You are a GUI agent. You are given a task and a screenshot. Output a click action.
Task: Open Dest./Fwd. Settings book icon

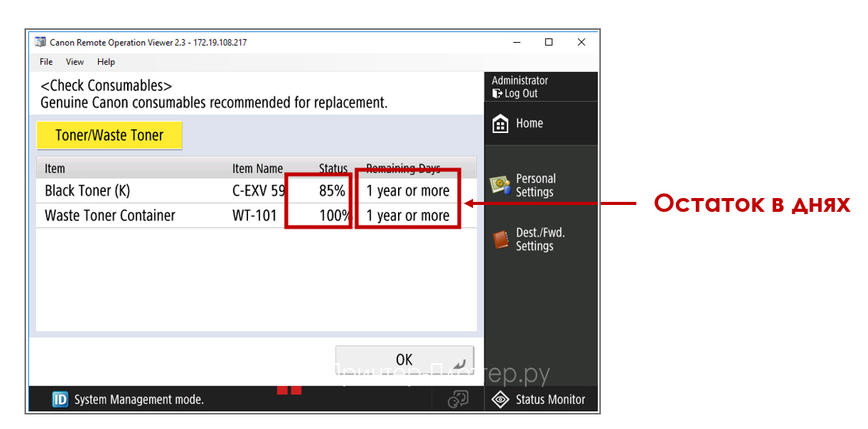pyautogui.click(x=500, y=239)
